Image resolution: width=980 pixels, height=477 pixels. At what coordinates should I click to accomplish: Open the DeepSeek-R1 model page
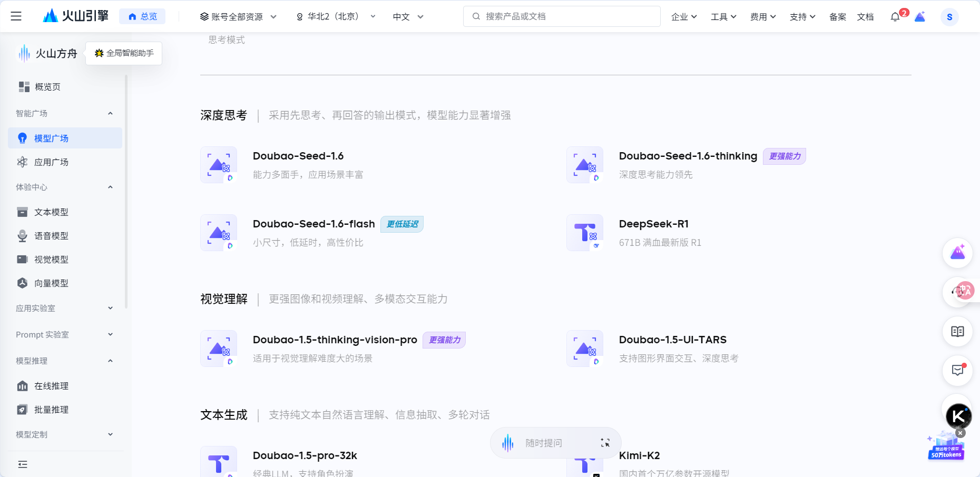point(653,224)
